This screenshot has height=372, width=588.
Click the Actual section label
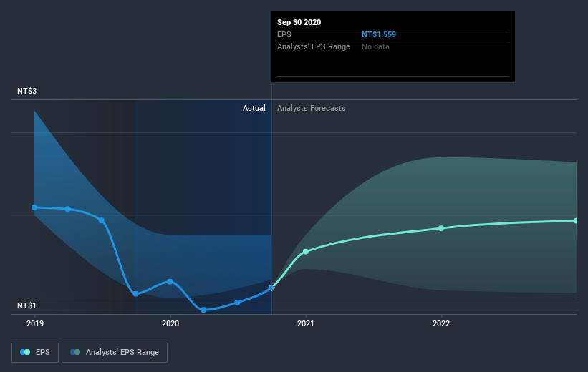click(254, 108)
